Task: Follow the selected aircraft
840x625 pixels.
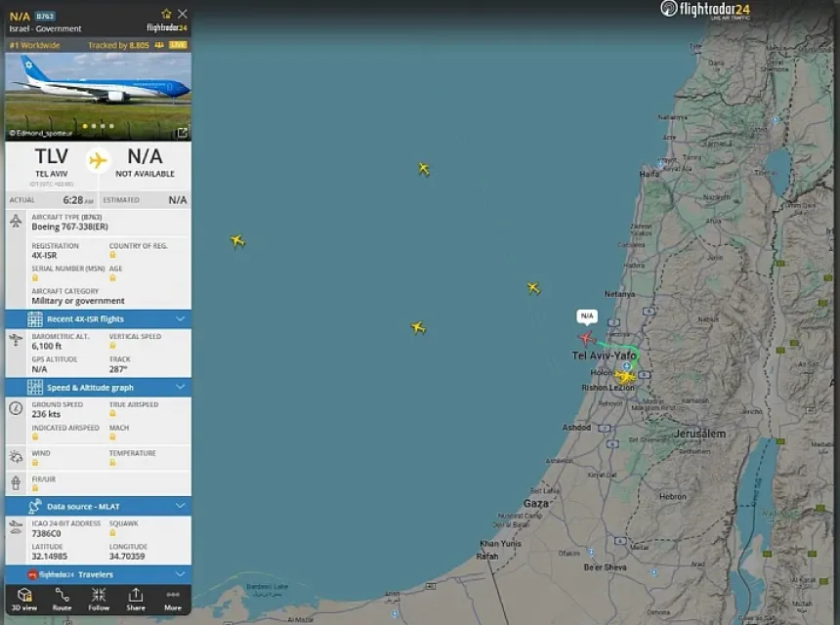Action: pos(99,600)
